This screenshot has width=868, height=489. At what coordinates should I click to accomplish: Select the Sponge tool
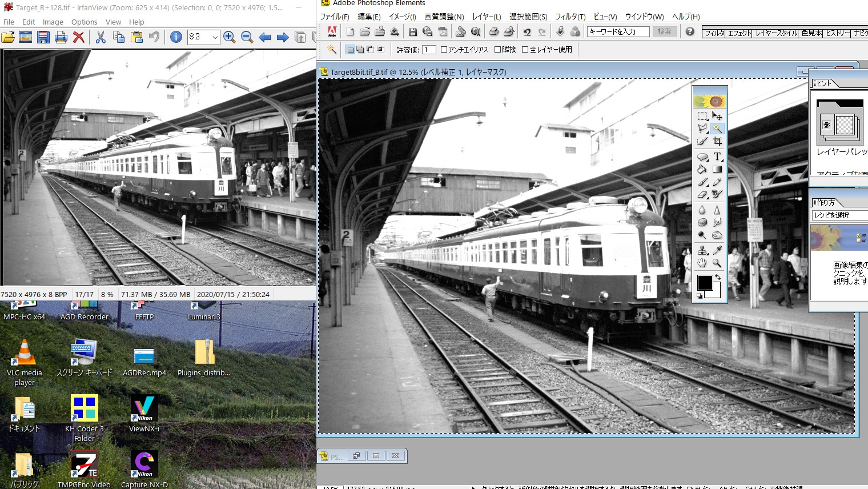point(702,222)
